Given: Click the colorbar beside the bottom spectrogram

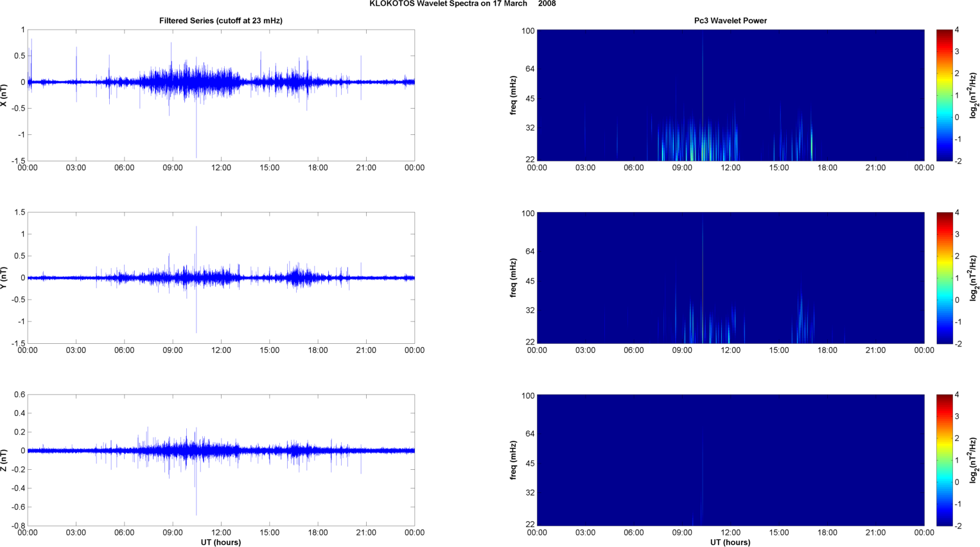Looking at the screenshot, I should [944, 460].
